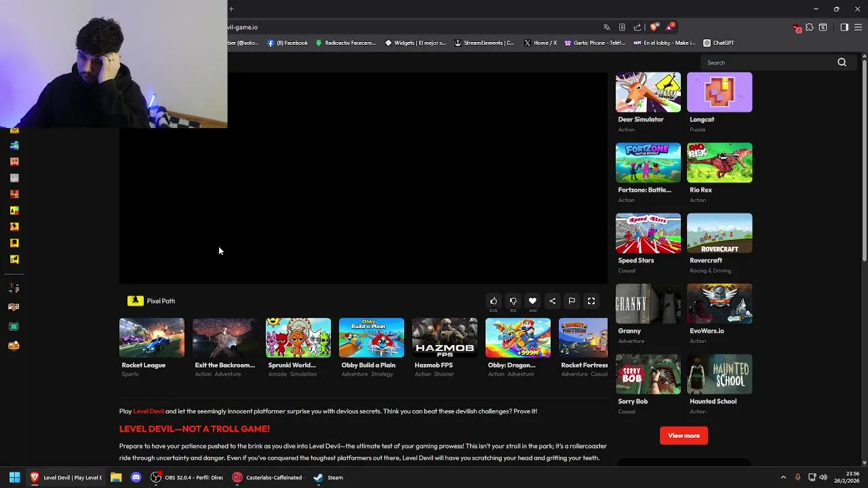
Task: Open the Brave hamburger menu
Action: pyautogui.click(x=859, y=27)
